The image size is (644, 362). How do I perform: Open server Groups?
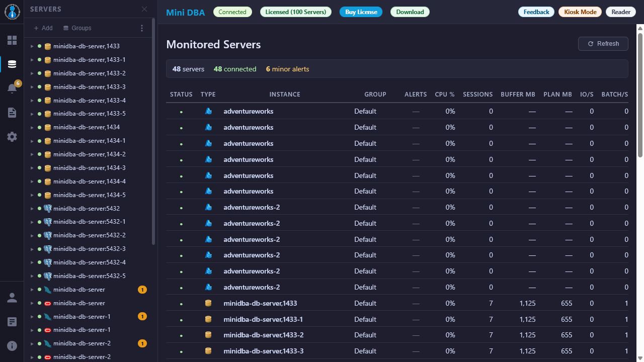[77, 28]
